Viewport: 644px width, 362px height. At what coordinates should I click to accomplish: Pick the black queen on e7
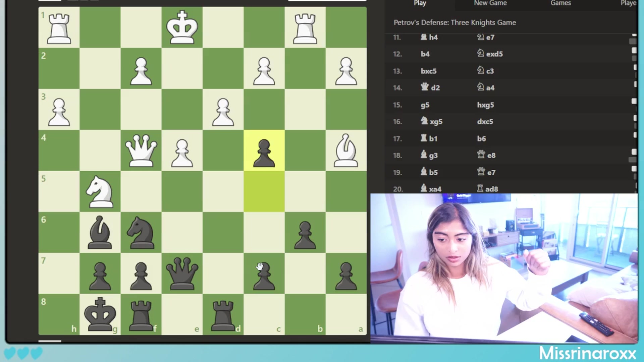[x=182, y=274]
